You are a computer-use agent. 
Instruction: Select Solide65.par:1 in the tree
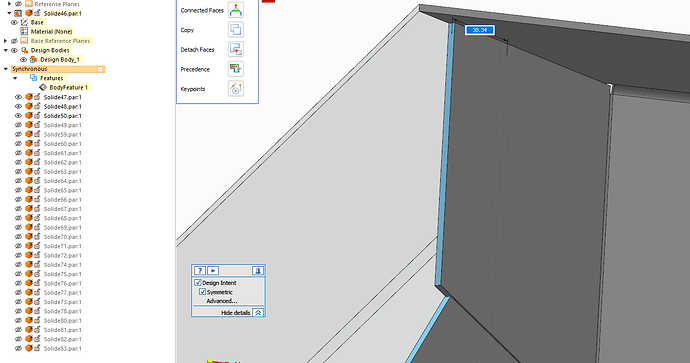click(62, 190)
